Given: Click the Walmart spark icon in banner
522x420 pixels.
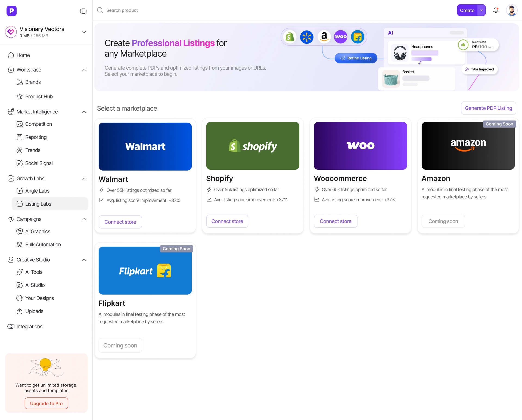Looking at the screenshot, I should pyautogui.click(x=307, y=37).
